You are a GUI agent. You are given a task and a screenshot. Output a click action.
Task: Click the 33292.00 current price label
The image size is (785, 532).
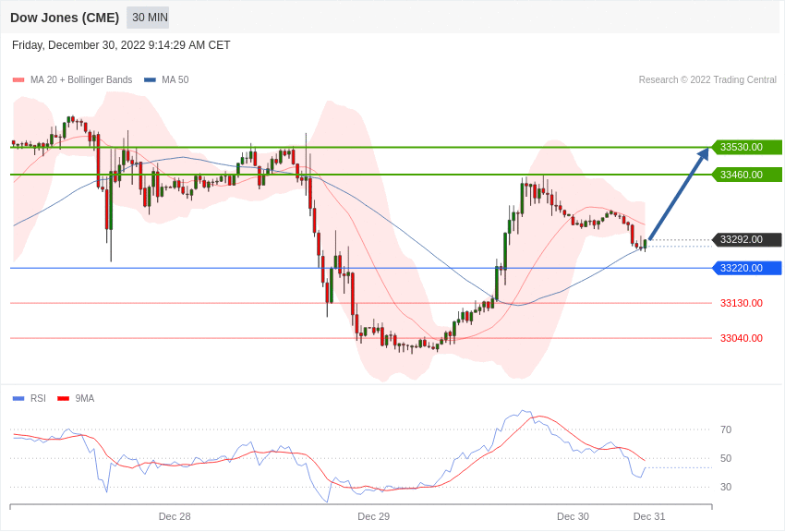point(746,240)
